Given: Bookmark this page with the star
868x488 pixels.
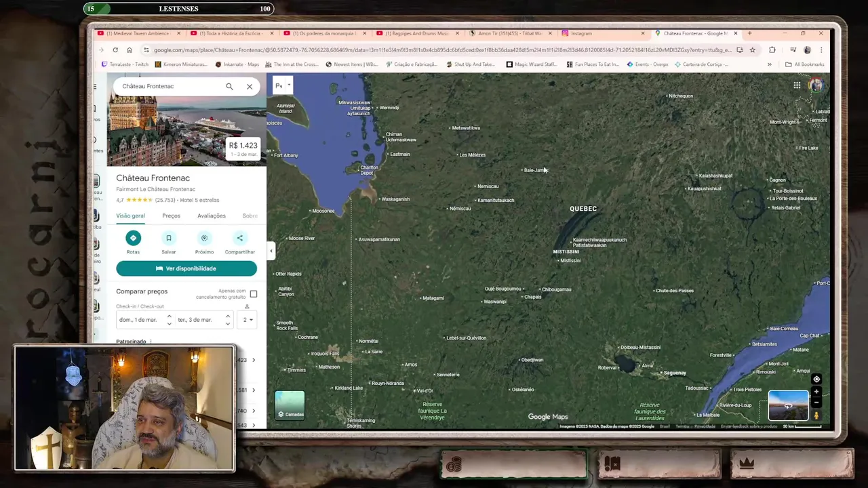Looking at the screenshot, I should coord(752,50).
